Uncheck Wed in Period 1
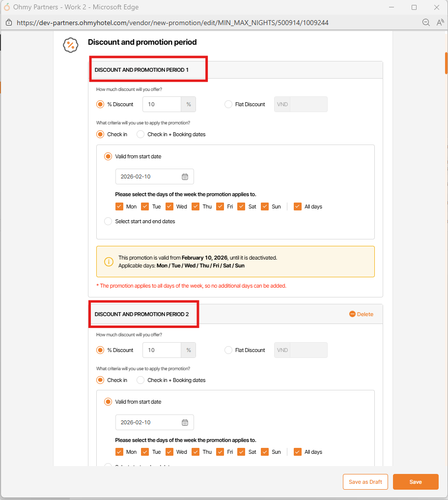The height and width of the screenshot is (500, 448). coord(169,206)
